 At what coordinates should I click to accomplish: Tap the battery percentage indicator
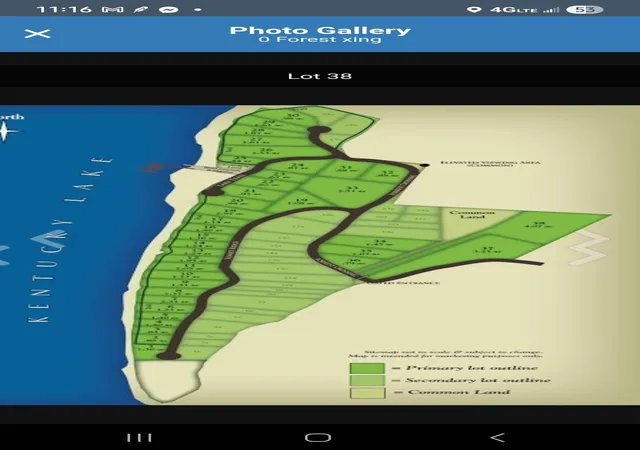(584, 9)
